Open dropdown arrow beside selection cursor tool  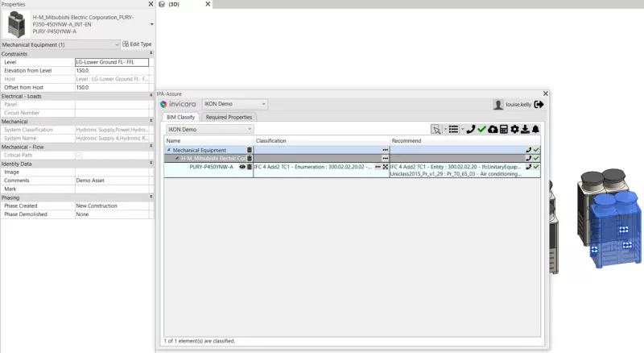coord(445,130)
